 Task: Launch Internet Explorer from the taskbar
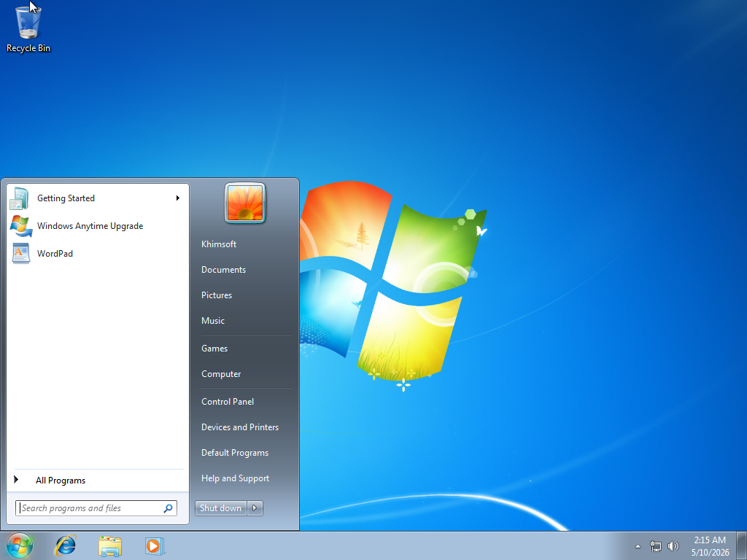[65, 545]
